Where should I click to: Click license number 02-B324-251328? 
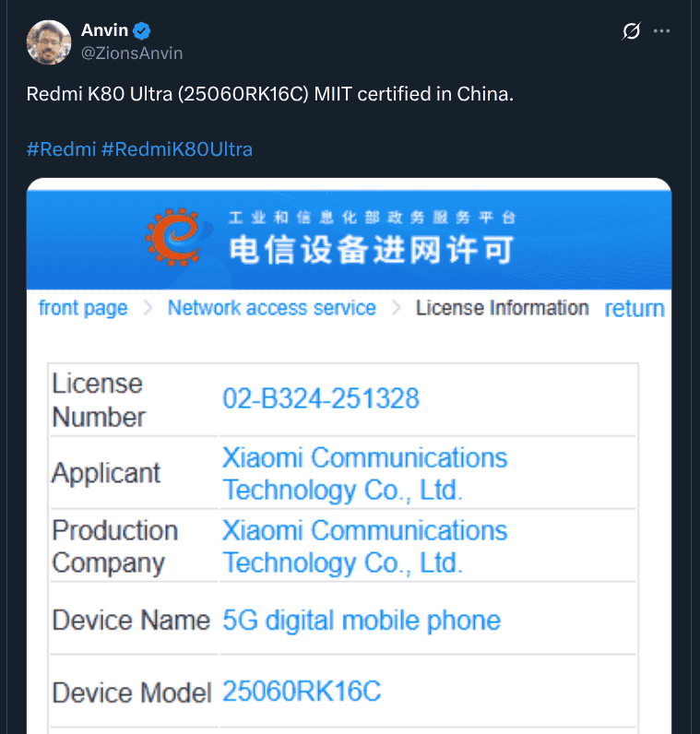(x=321, y=399)
